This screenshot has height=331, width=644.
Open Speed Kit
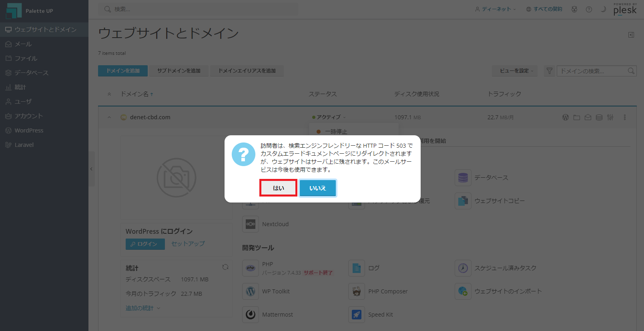coord(371,315)
